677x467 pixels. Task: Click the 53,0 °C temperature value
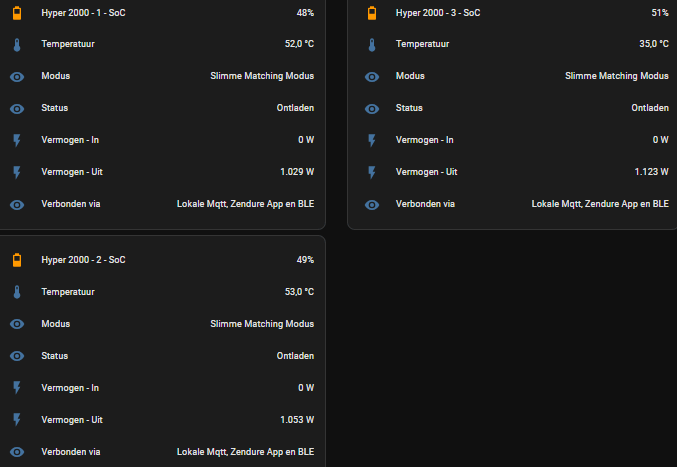click(299, 292)
